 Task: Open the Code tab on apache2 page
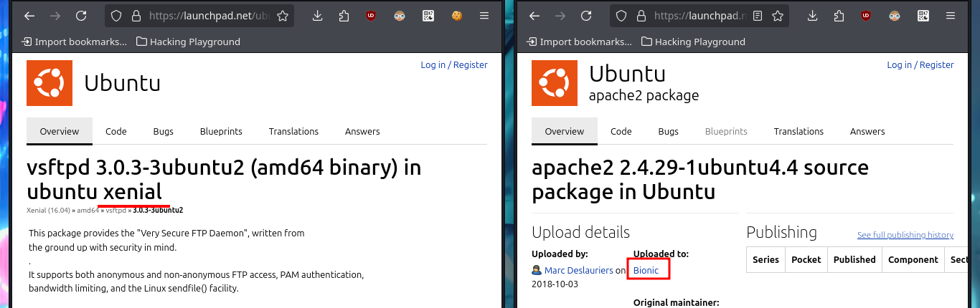pyautogui.click(x=621, y=131)
